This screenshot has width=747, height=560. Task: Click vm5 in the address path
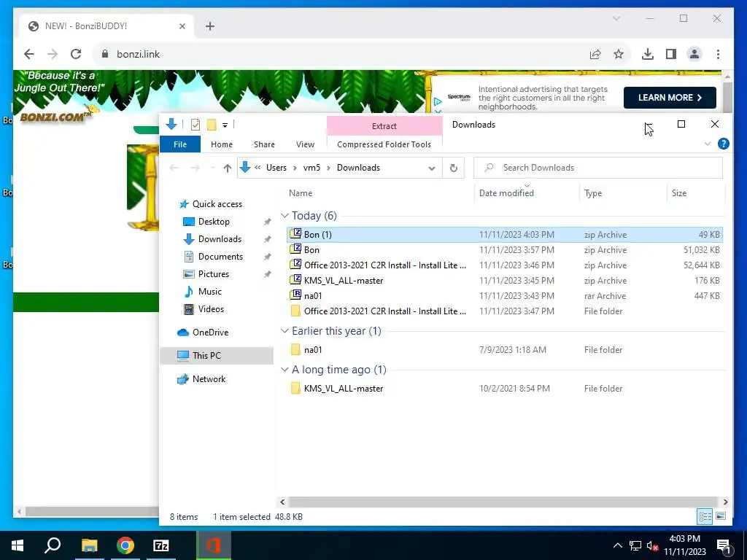coord(311,168)
